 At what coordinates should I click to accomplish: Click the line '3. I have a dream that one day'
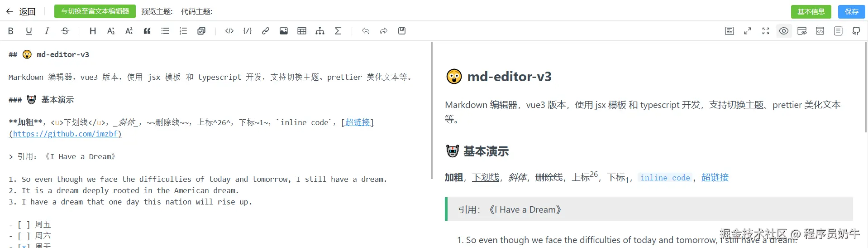pyautogui.click(x=130, y=202)
